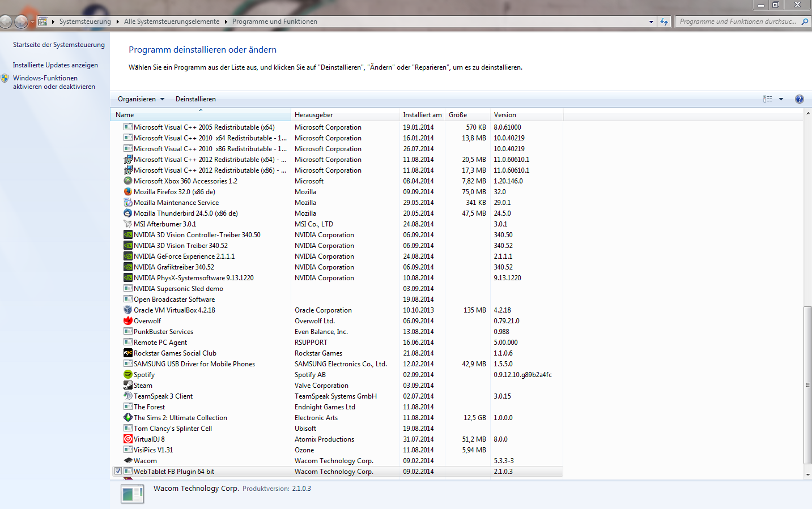The image size is (812, 509).
Task: Click the view layout icon
Action: pos(768,99)
